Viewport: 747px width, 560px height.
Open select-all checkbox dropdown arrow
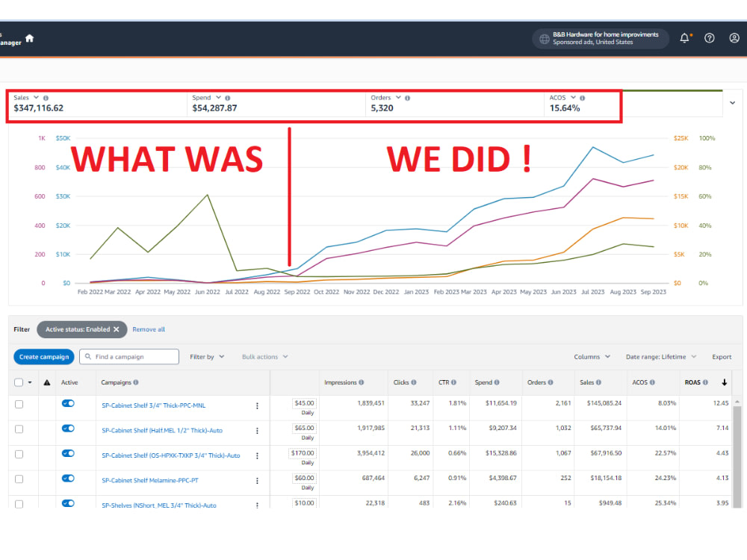point(30,382)
